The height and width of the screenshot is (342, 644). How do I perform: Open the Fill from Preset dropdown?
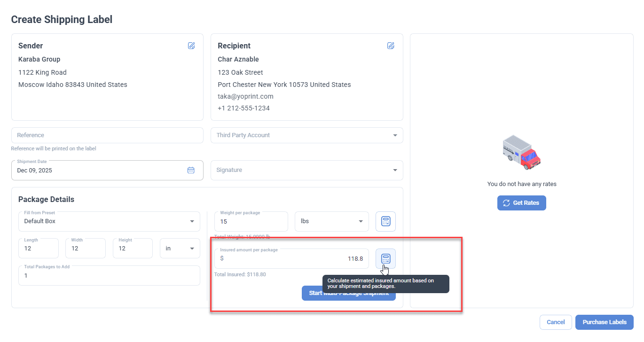point(109,221)
